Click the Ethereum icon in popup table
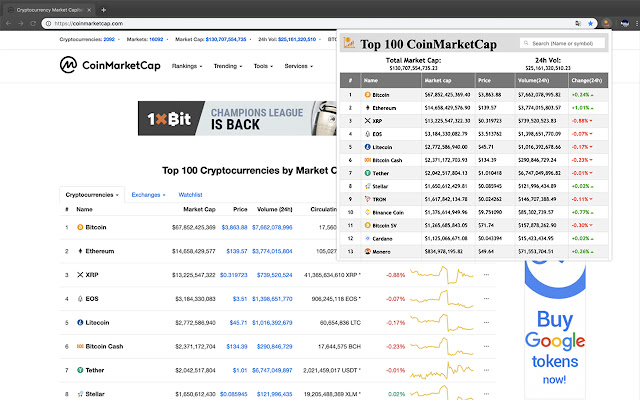 tap(367, 108)
